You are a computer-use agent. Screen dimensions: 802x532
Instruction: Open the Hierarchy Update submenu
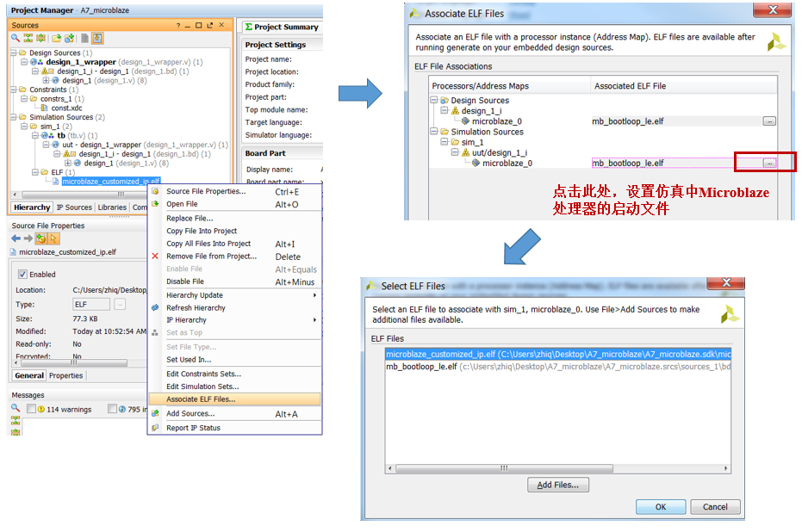pyautogui.click(x=235, y=295)
